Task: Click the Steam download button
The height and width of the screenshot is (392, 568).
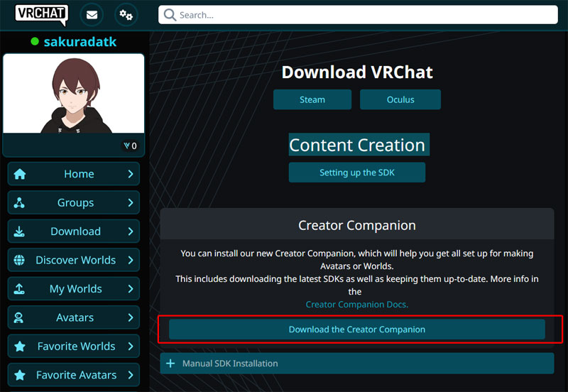Action: [x=312, y=99]
